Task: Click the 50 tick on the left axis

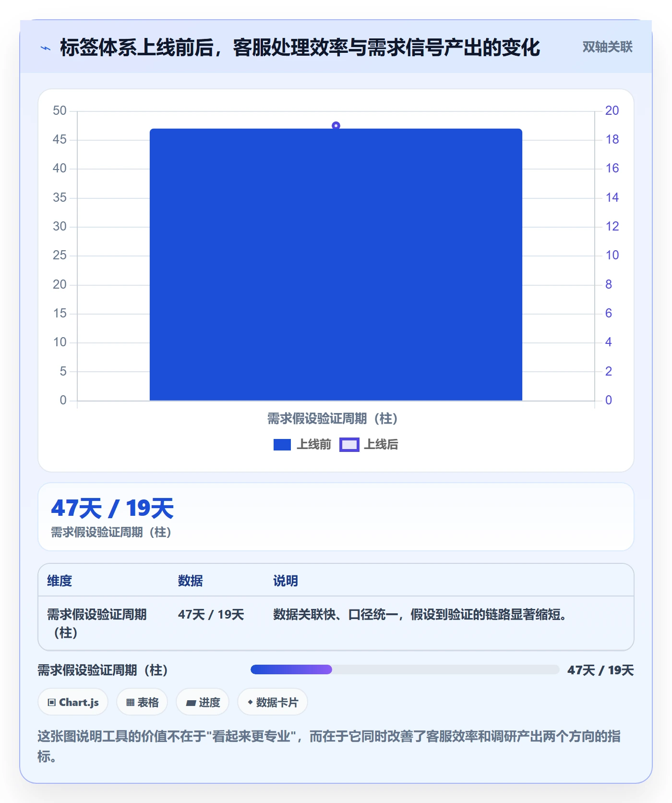Action: 60,111
